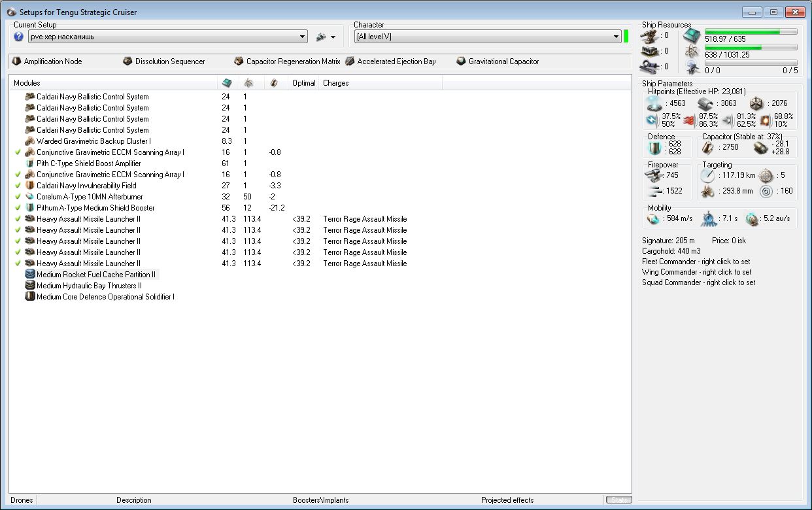Select Medium Rocket Fuel Cache Partition II rig
The width and height of the screenshot is (812, 510).
coord(95,275)
